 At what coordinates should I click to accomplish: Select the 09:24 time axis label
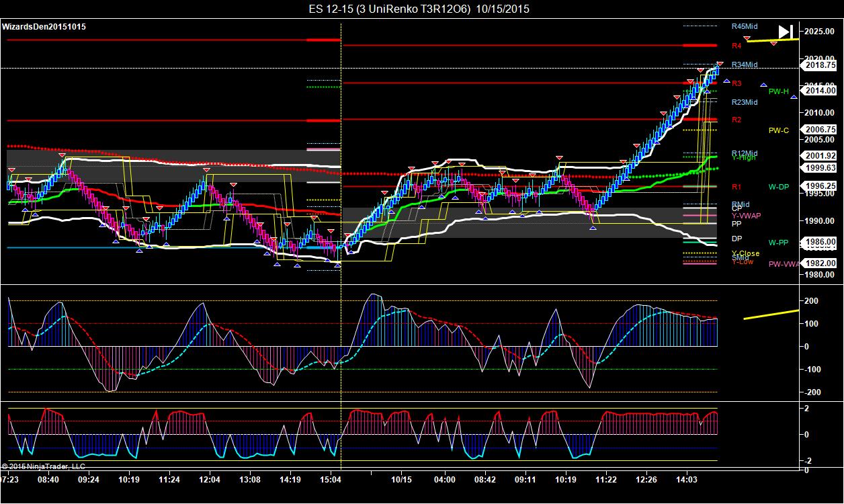tap(89, 480)
